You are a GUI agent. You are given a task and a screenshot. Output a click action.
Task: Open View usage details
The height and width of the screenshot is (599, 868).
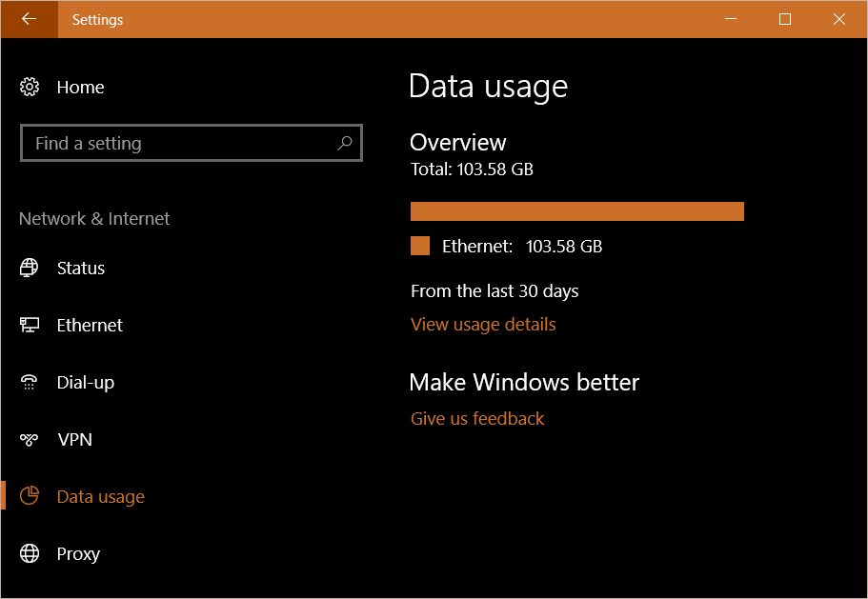(483, 325)
